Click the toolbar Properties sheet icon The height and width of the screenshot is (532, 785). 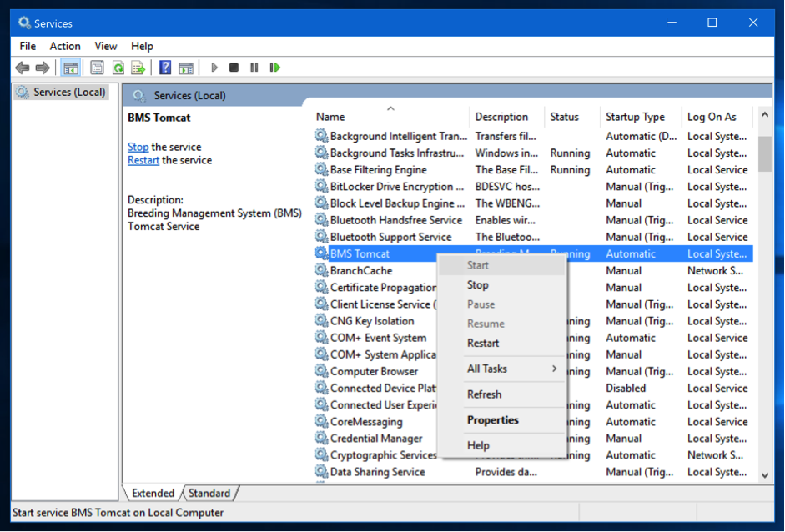click(x=97, y=68)
